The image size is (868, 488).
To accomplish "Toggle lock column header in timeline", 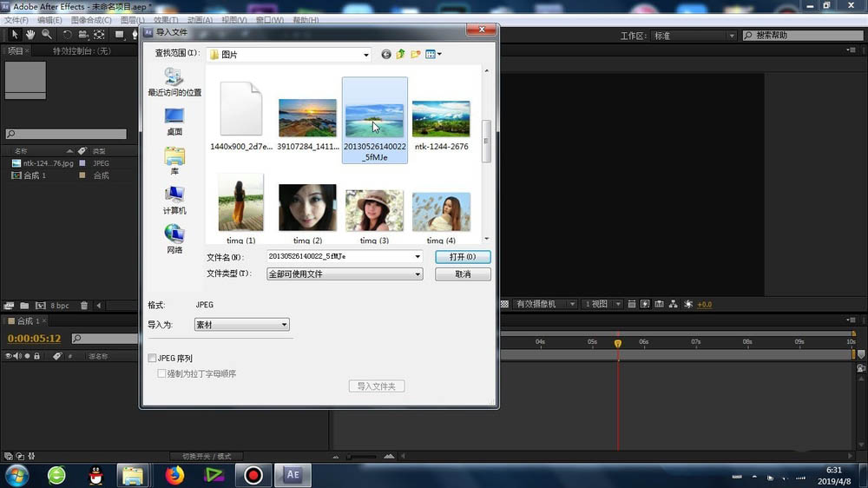I will [x=36, y=356].
